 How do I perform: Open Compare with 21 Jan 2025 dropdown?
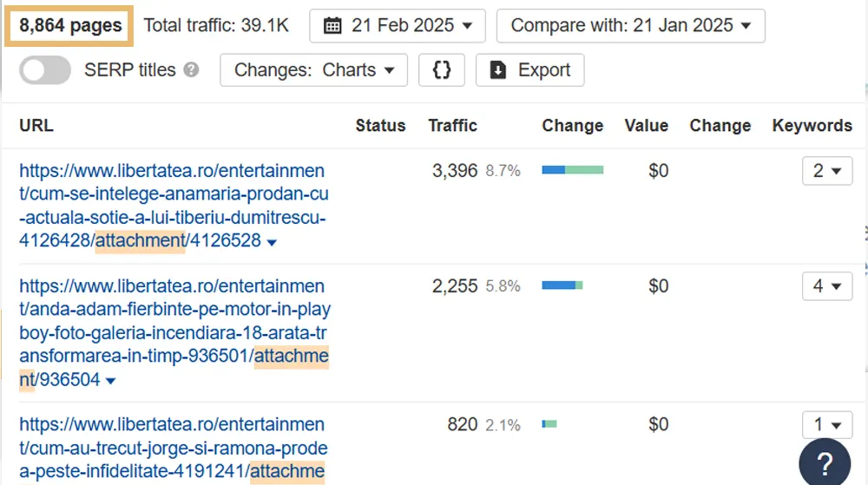tap(630, 26)
